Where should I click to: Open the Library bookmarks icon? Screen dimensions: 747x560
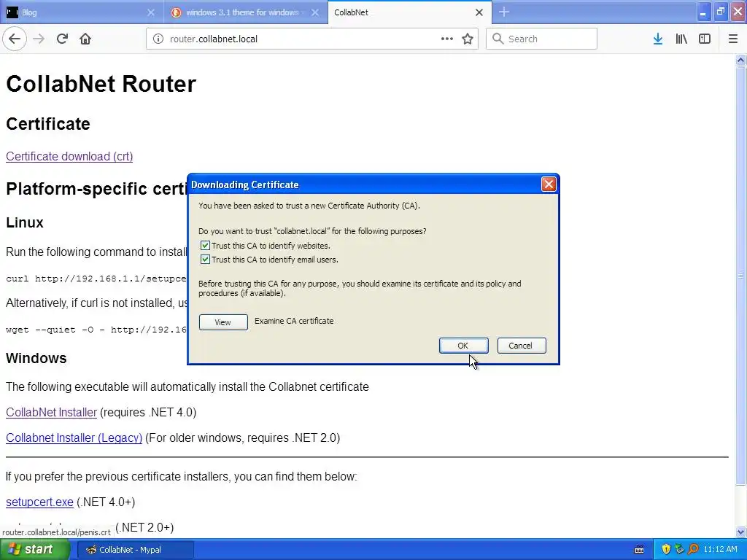pos(681,39)
